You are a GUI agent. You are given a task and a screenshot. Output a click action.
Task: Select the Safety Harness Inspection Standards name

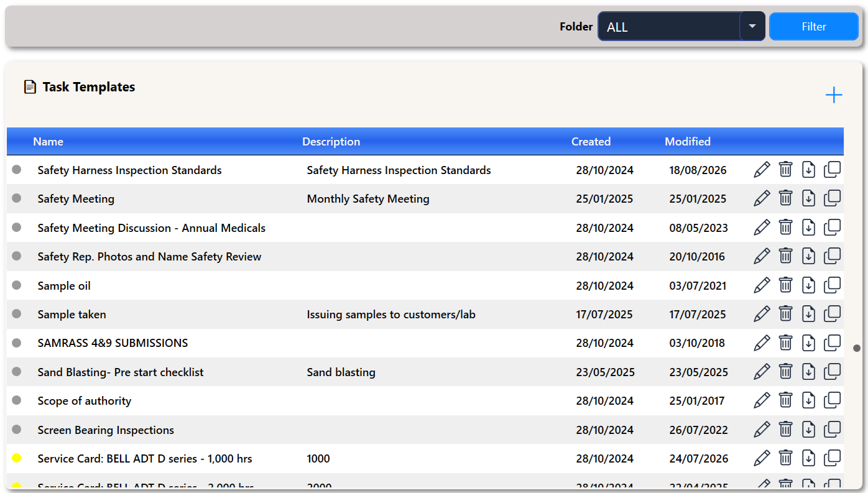click(129, 170)
